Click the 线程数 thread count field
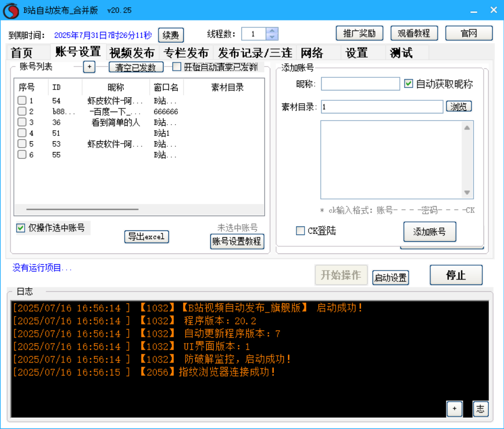Screen dimensions: 504x429 coord(254,34)
